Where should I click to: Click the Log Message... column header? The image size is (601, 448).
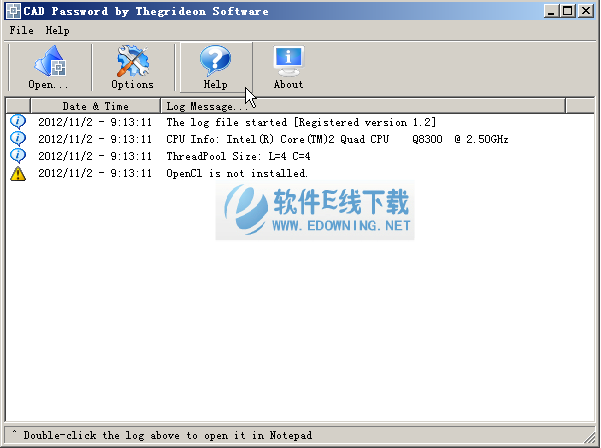pyautogui.click(x=363, y=106)
